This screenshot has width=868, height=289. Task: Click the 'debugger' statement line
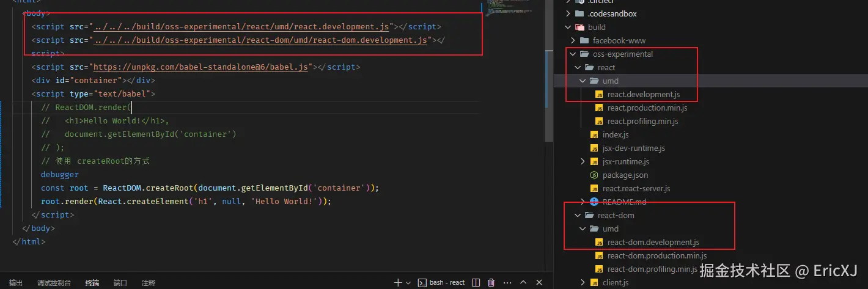(x=60, y=175)
